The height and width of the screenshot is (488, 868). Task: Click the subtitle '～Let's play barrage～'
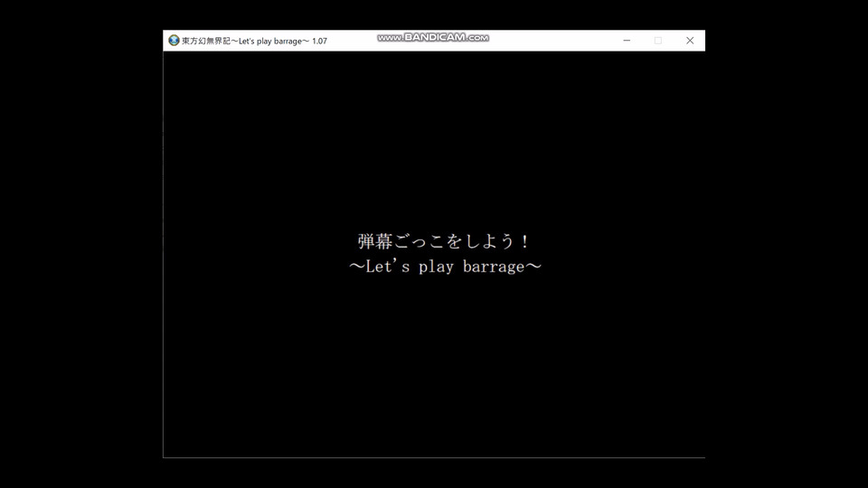445,267
